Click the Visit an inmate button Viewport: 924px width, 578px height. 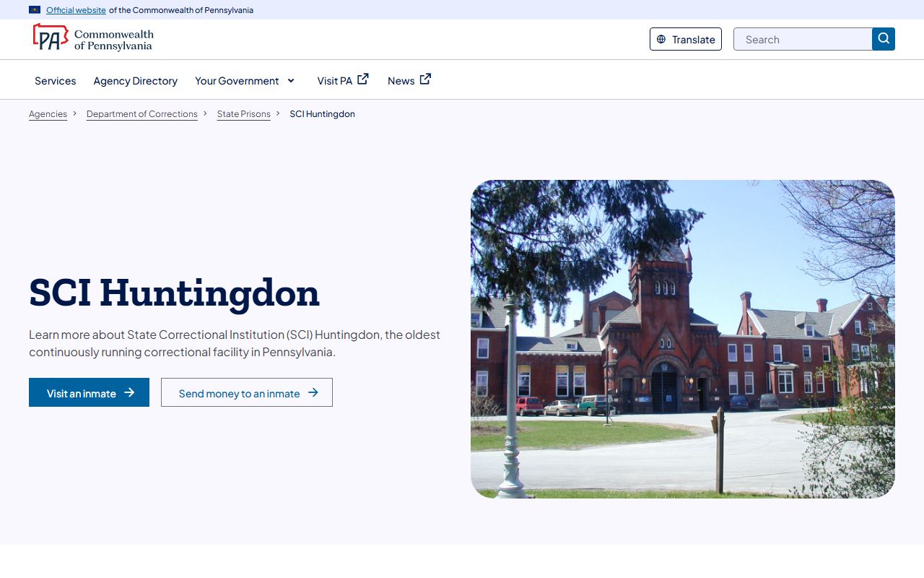(x=90, y=392)
